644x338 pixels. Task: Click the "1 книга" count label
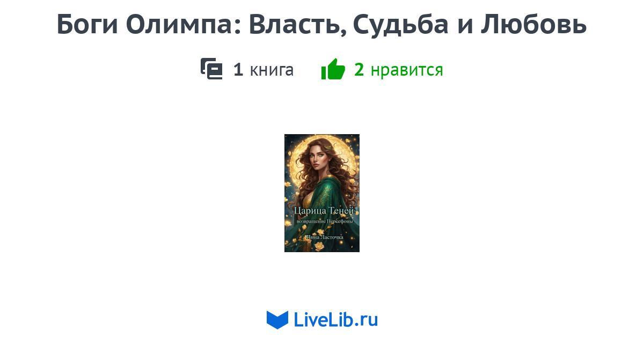point(264,70)
